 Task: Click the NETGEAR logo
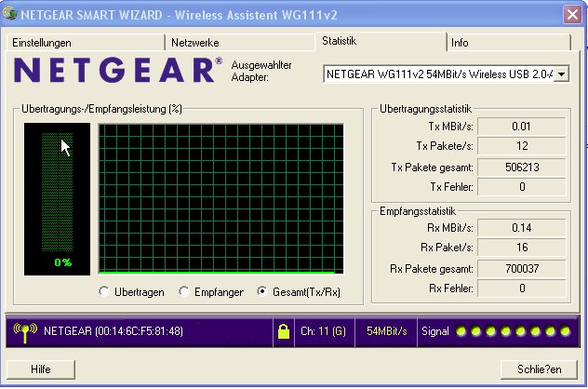click(118, 70)
